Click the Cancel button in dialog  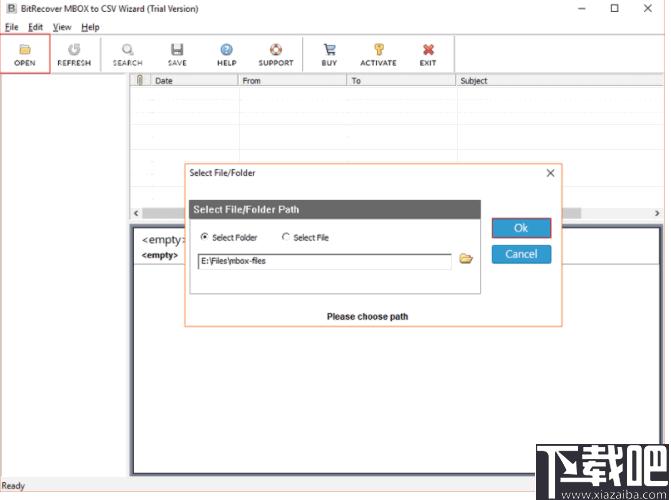[x=521, y=254]
